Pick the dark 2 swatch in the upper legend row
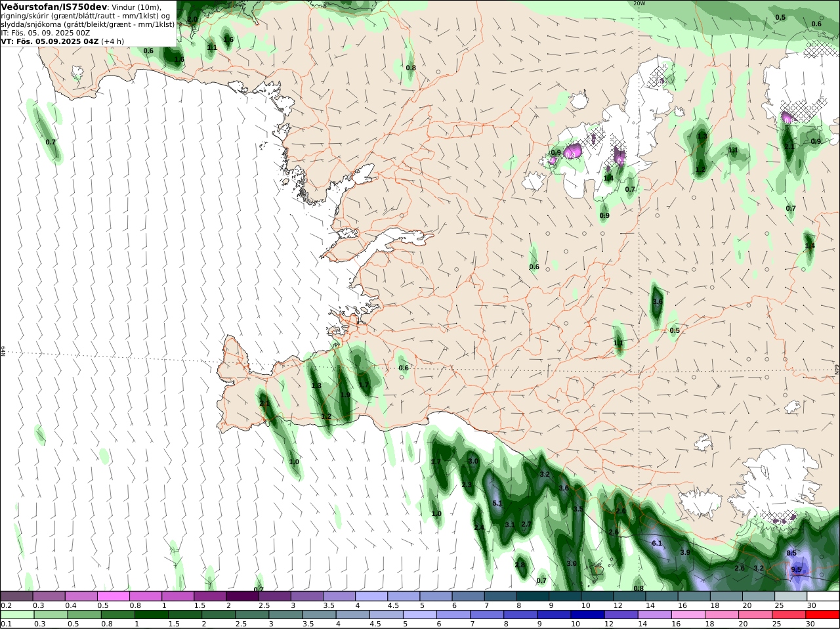Image resolution: width=840 pixels, height=629 pixels. (x=242, y=596)
